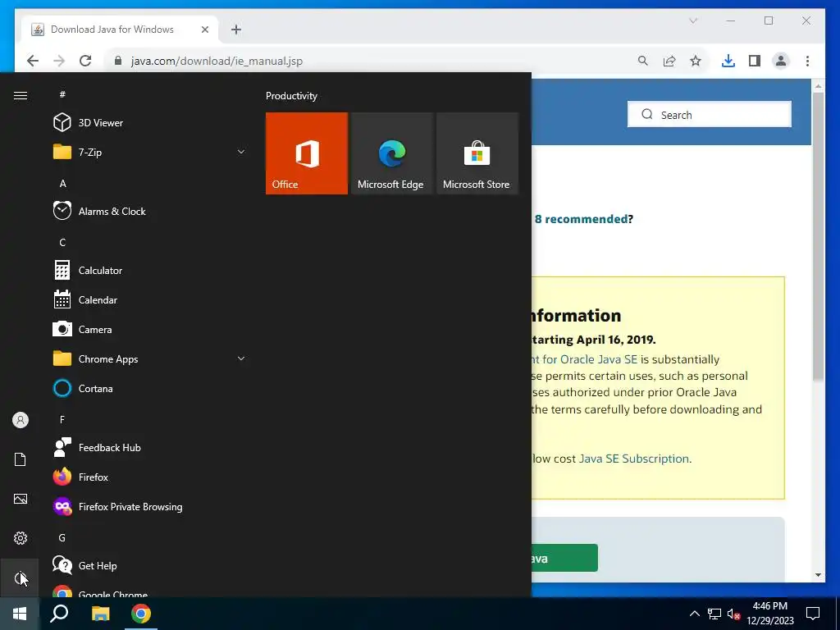Open the Java SE Subscription link
840x630 pixels.
[x=634, y=459]
